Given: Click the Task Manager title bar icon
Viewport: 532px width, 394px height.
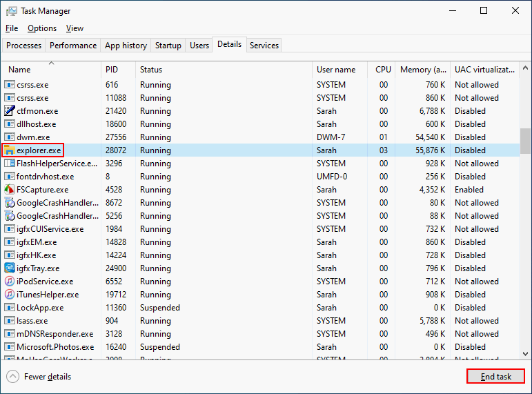Looking at the screenshot, I should point(12,11).
